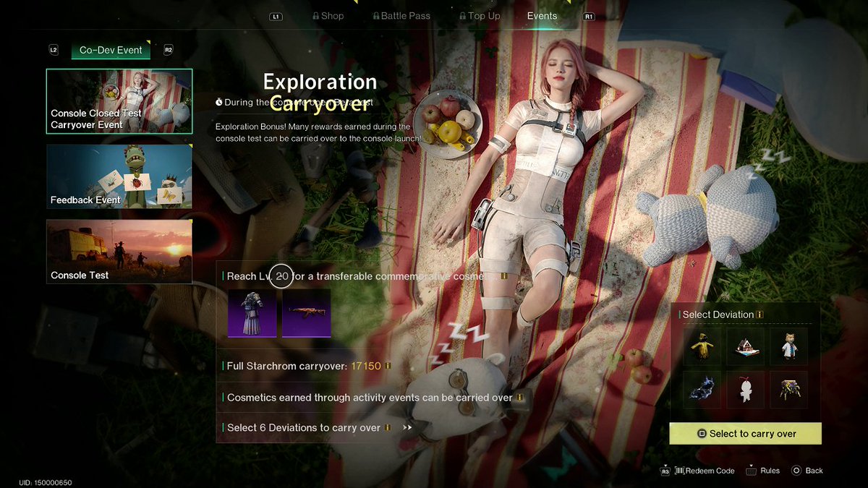Click the R1 shoulder button icon
Image resolution: width=868 pixels, height=488 pixels.
[588, 16]
